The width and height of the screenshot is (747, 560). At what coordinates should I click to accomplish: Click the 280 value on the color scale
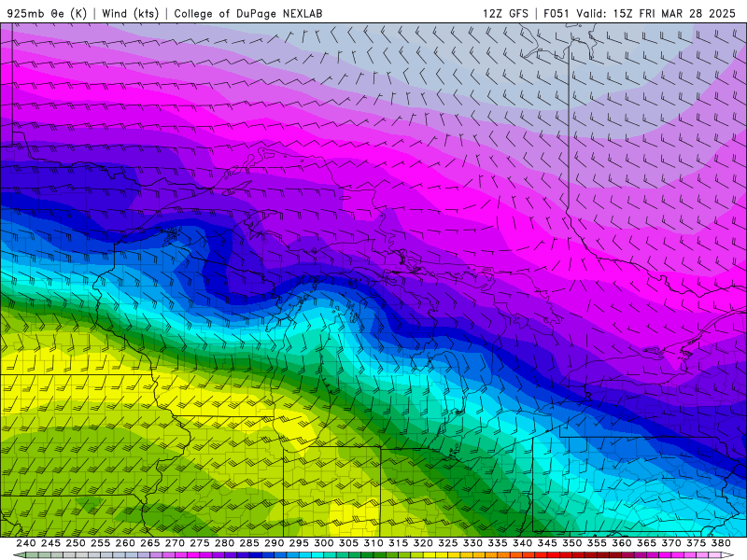tap(224, 543)
